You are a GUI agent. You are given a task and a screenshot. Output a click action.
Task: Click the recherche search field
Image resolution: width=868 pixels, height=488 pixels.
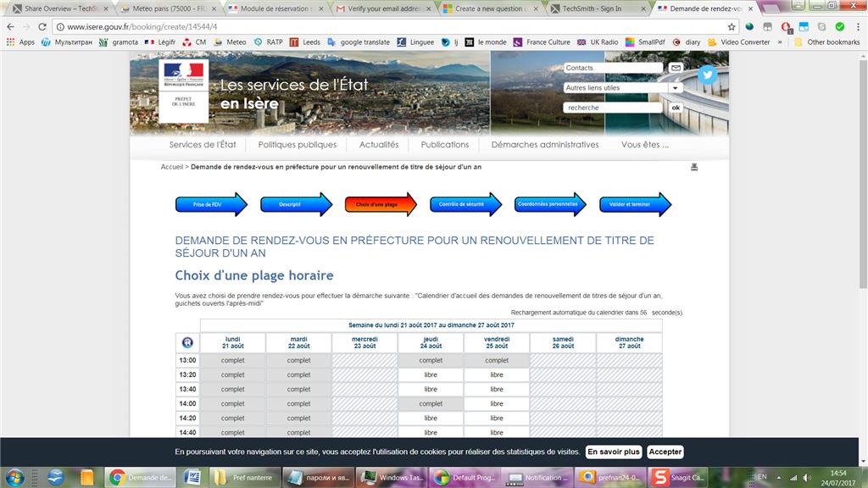[x=613, y=108]
